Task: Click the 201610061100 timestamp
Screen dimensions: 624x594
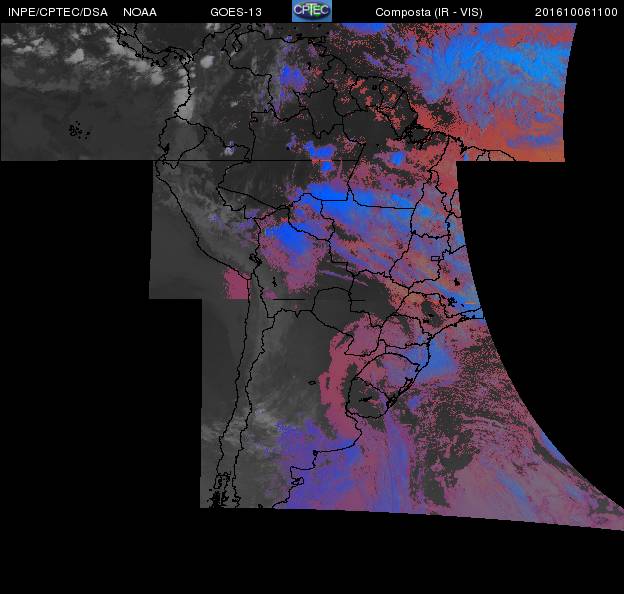Action: click(x=576, y=12)
